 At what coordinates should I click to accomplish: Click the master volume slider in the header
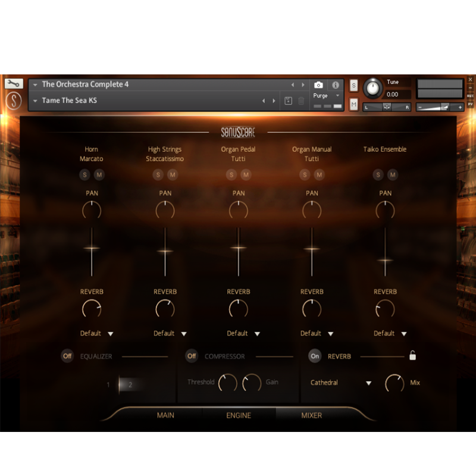[440, 107]
